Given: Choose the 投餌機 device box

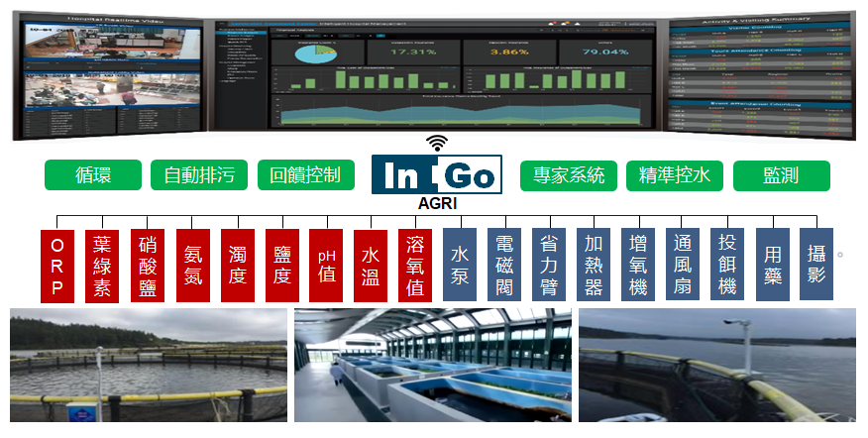Looking at the screenshot, I should click(727, 266).
